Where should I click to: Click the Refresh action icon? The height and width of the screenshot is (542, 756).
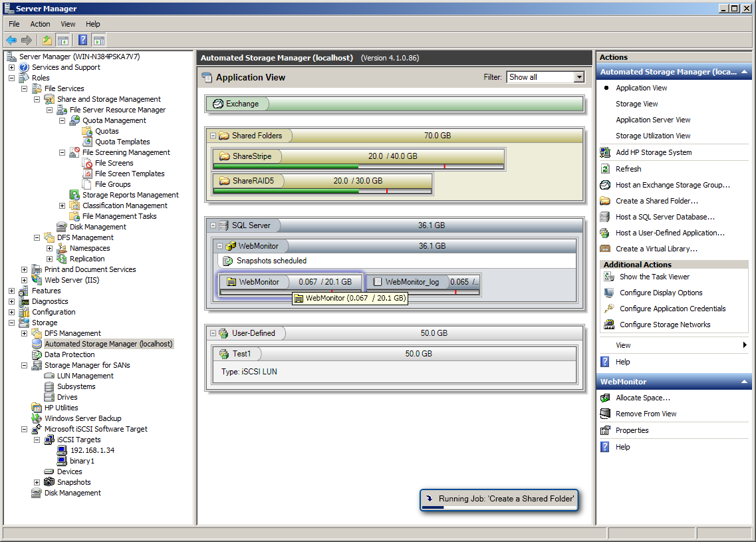point(605,169)
